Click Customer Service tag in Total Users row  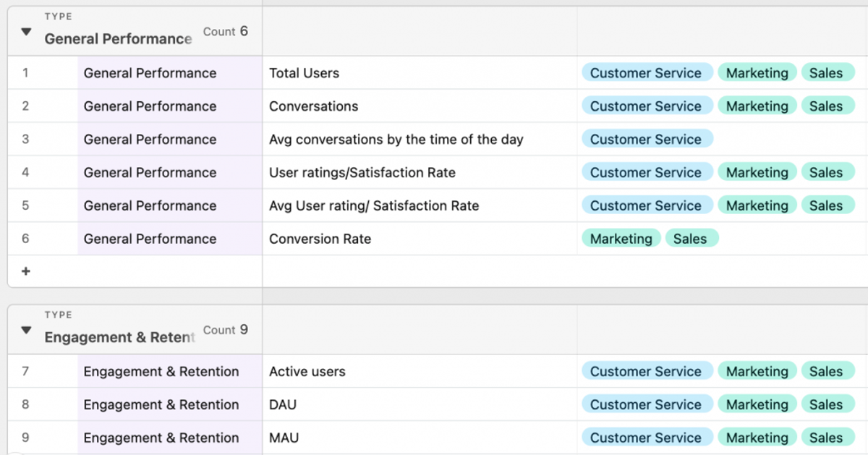[647, 73]
